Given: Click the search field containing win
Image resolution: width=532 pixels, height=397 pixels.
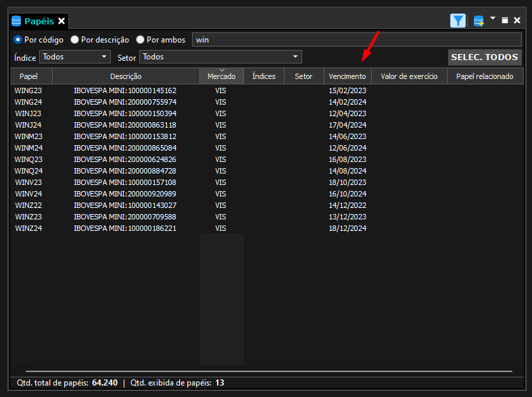Looking at the screenshot, I should [x=357, y=40].
